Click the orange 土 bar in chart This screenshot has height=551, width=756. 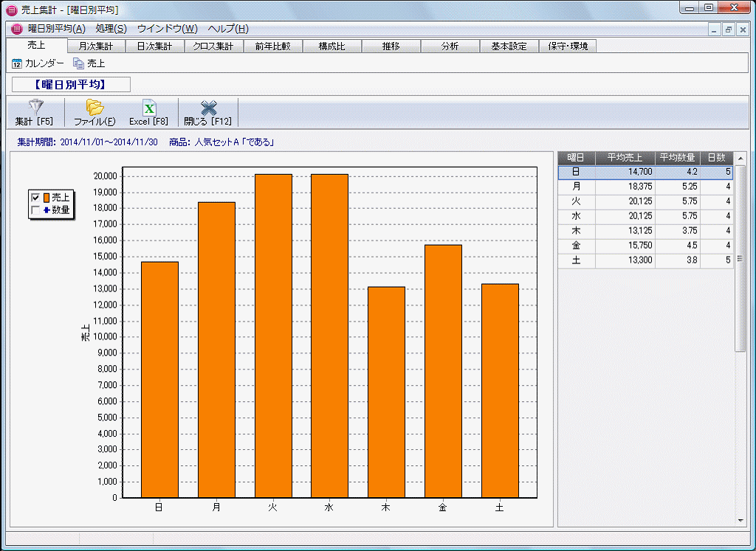coord(500,391)
